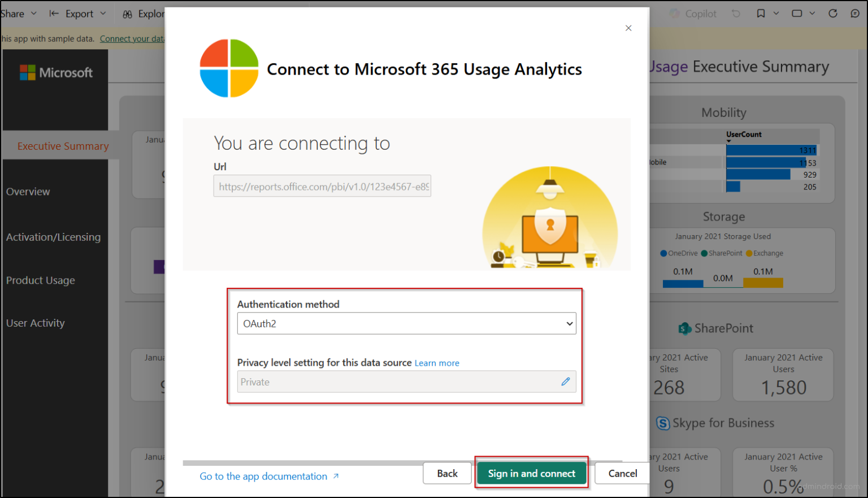Edit privacy level using the pencil icon
Image resolution: width=868 pixels, height=498 pixels.
(x=565, y=382)
